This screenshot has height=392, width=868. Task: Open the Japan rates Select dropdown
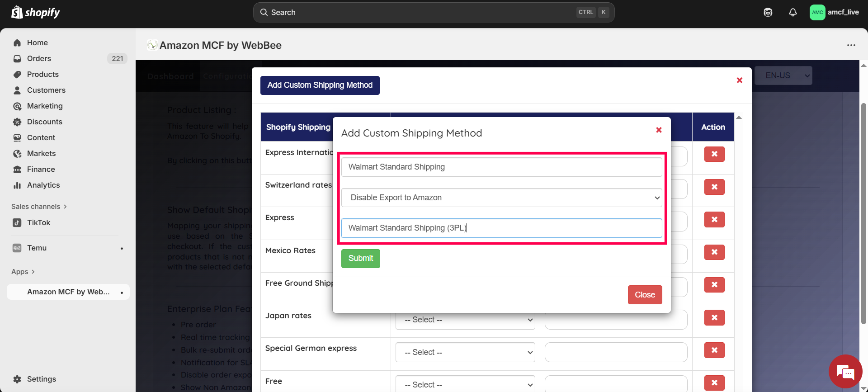pyautogui.click(x=465, y=320)
